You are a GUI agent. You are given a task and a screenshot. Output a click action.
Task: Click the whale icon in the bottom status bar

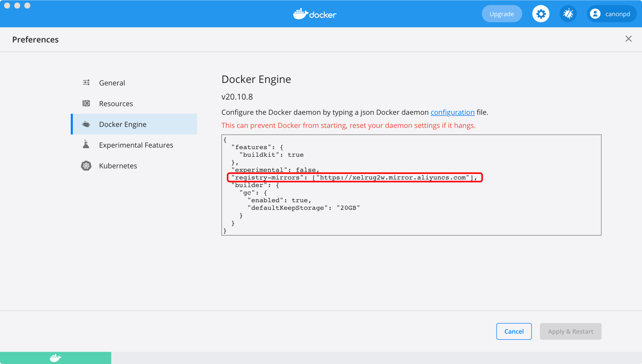56,358
